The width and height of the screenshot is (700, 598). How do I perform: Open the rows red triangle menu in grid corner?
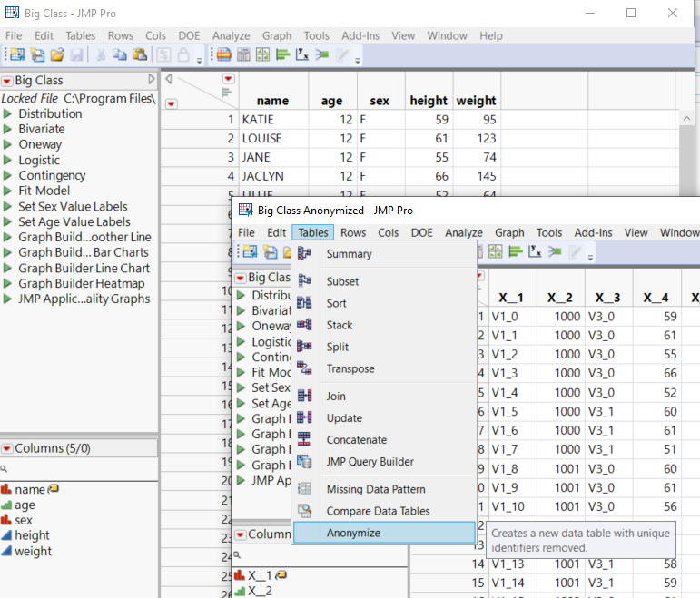point(171,103)
